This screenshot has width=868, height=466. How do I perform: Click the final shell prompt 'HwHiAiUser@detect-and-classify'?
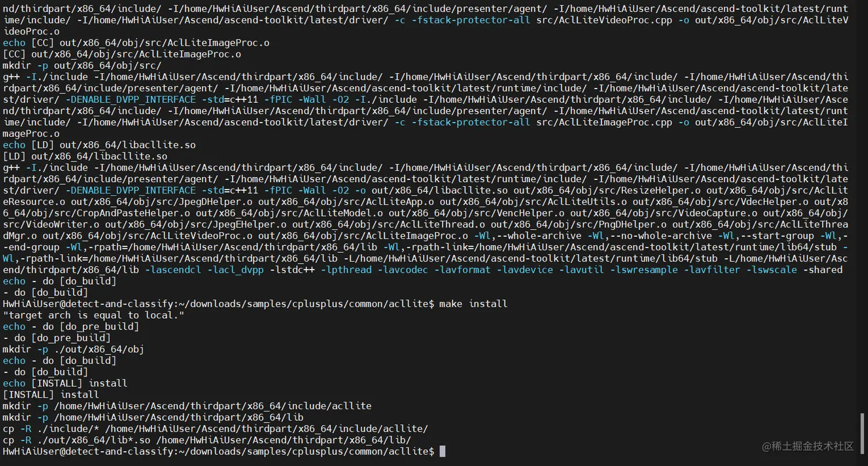click(91, 452)
